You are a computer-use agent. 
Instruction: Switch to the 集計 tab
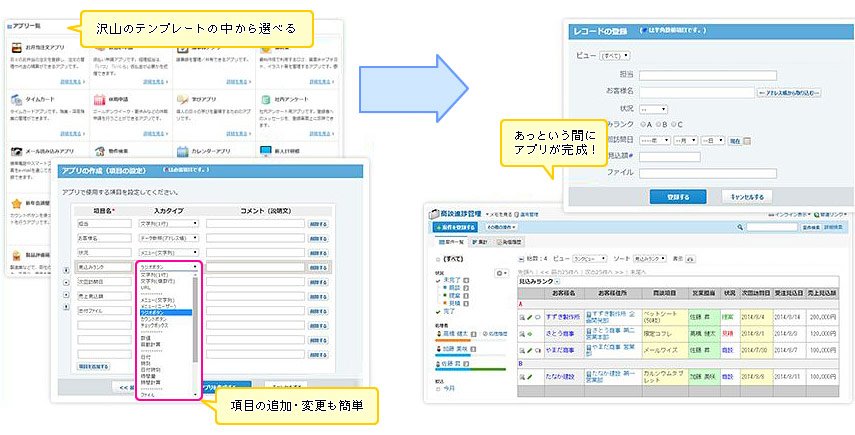tap(480, 241)
